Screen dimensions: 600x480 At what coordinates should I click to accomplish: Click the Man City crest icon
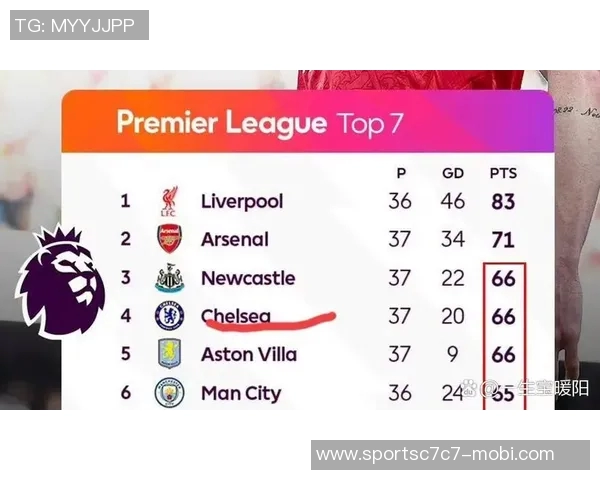[x=168, y=392]
